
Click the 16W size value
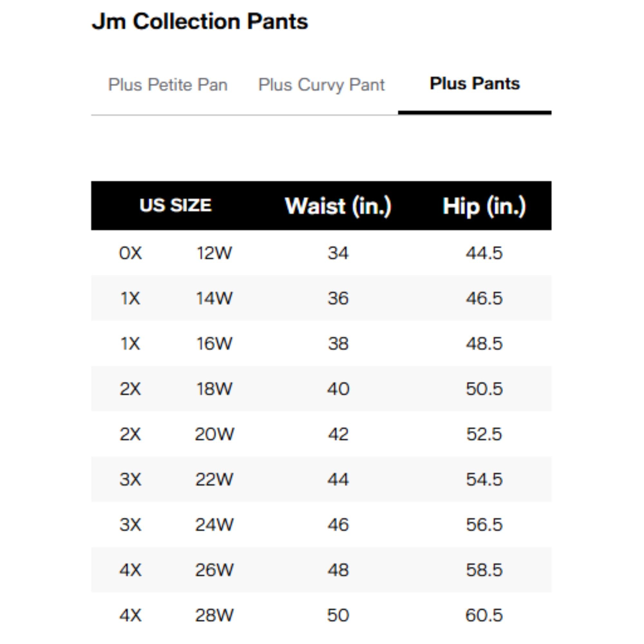coord(215,343)
